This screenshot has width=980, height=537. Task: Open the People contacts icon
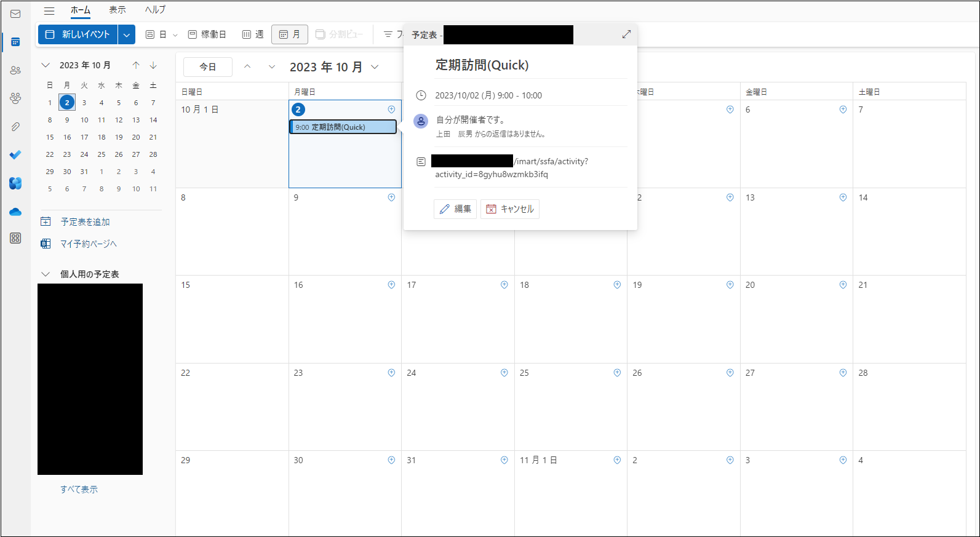tap(15, 70)
